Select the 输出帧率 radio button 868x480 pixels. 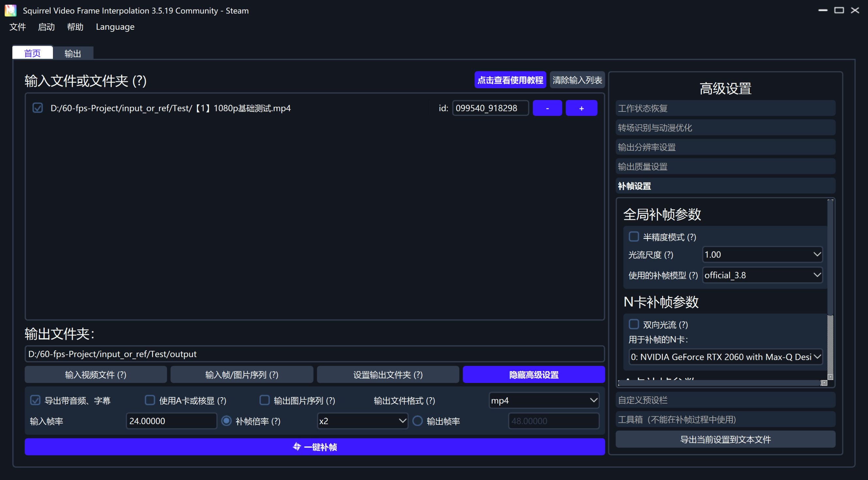418,421
